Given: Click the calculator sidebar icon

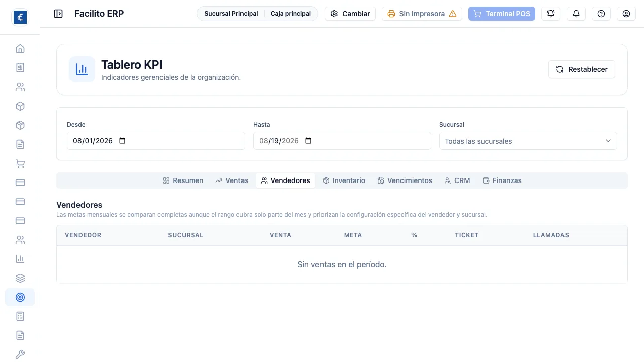Looking at the screenshot, I should pyautogui.click(x=20, y=316).
